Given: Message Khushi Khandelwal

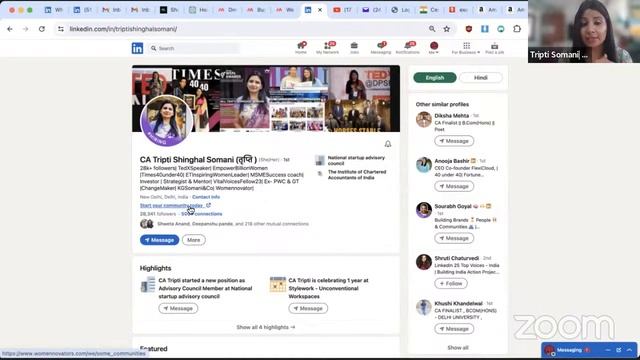Looking at the screenshot, I should pyautogui.click(x=454, y=329).
